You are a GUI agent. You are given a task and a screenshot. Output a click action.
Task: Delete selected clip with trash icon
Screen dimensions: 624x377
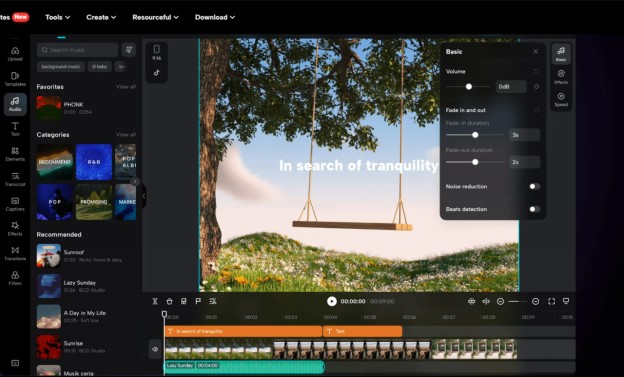pyautogui.click(x=170, y=301)
